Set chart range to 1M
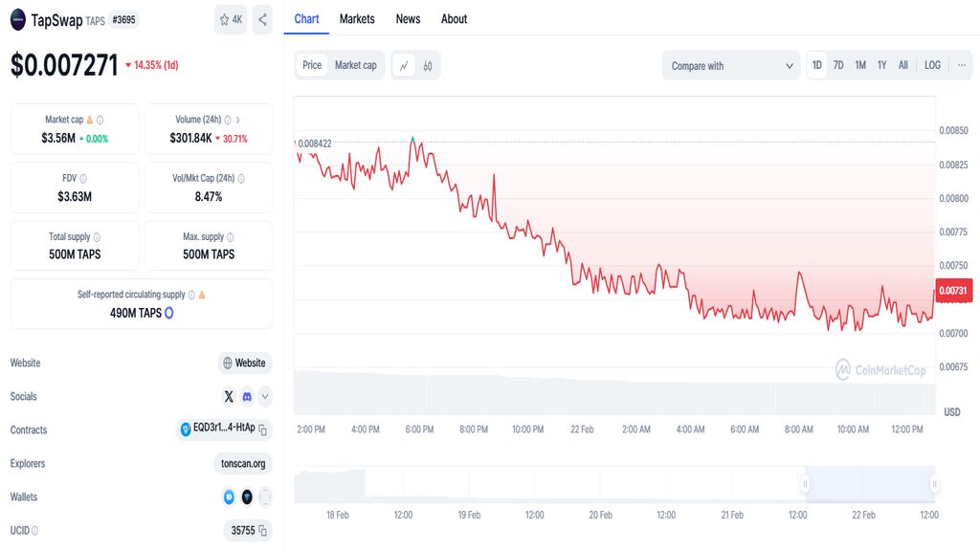This screenshot has width=980, height=551. pos(860,66)
